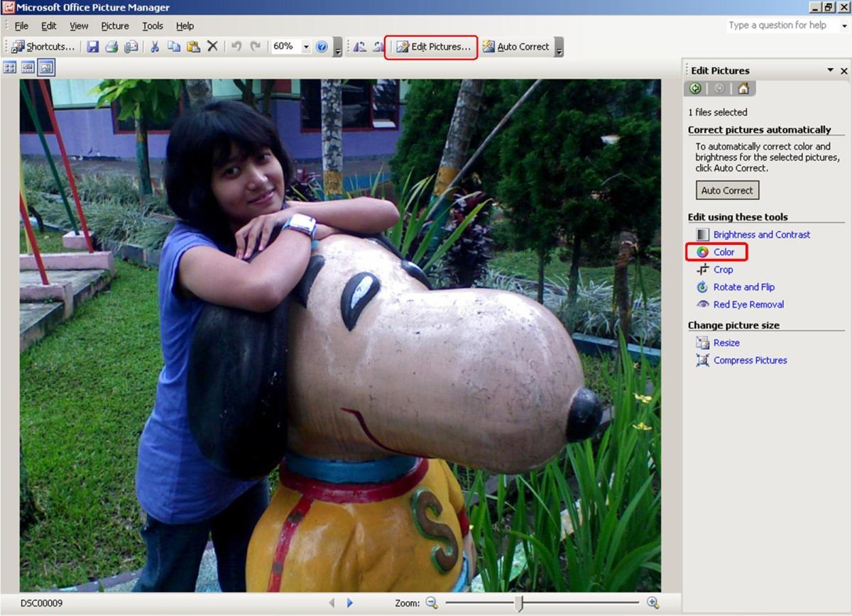Open the File menu
Image resolution: width=852 pixels, height=616 pixels.
tap(21, 26)
